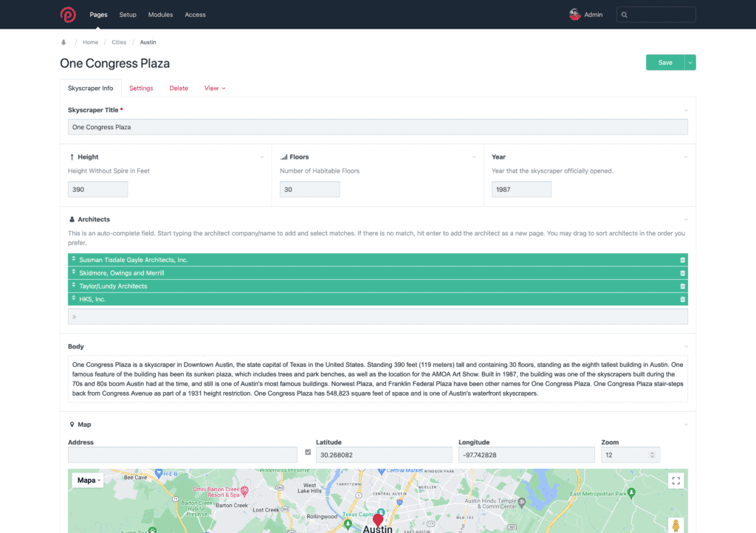Click the Address input field

(x=183, y=455)
